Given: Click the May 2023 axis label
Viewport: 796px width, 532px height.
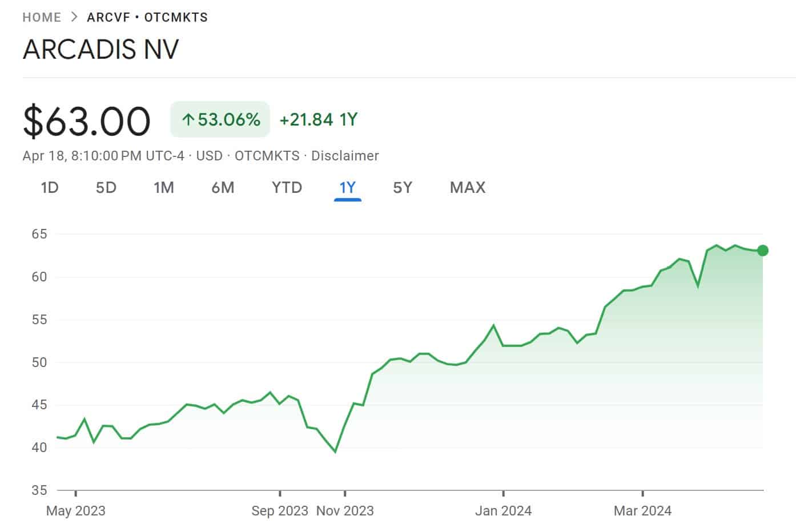Looking at the screenshot, I should (75, 510).
